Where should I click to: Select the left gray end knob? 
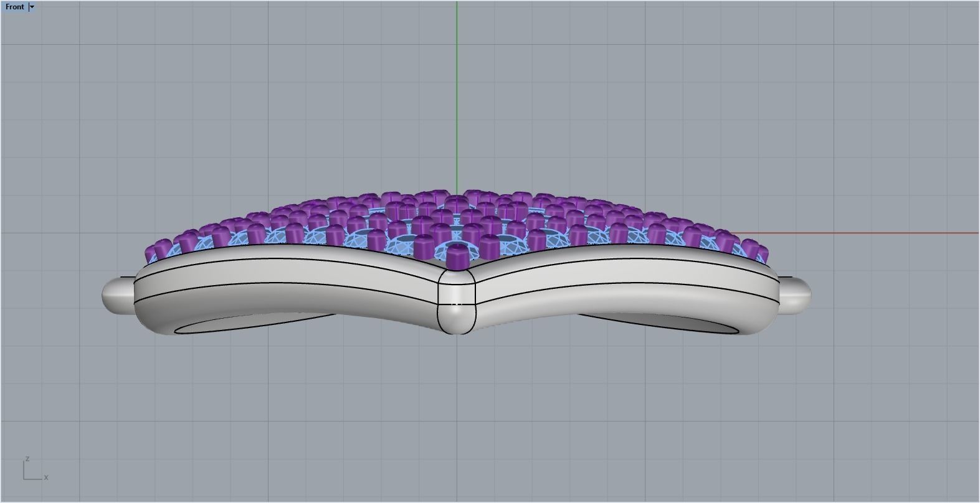click(118, 294)
